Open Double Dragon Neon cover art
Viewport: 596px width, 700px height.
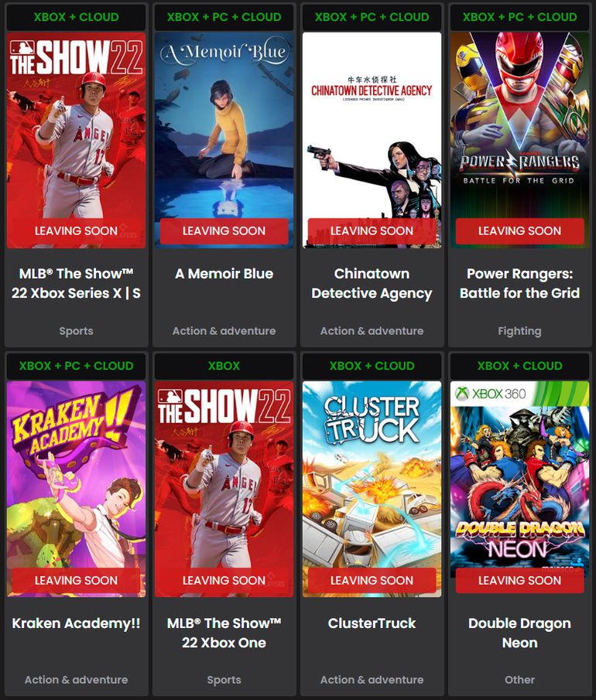pos(519,489)
